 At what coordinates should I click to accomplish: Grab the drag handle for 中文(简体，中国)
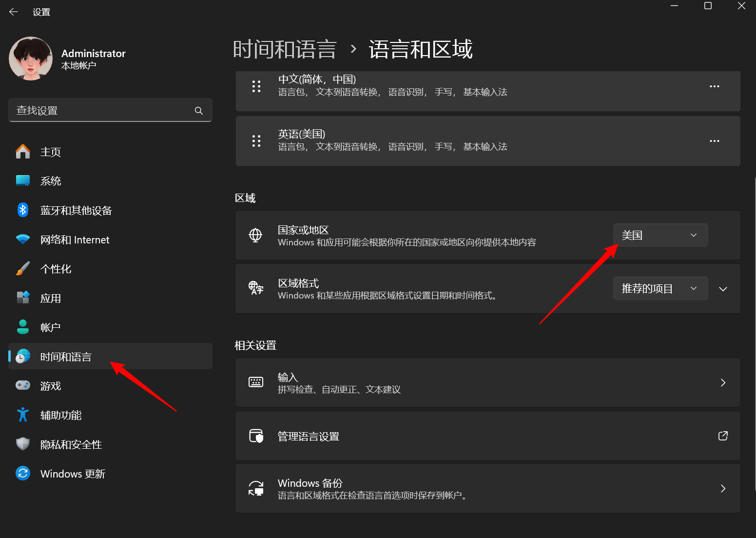pyautogui.click(x=256, y=86)
